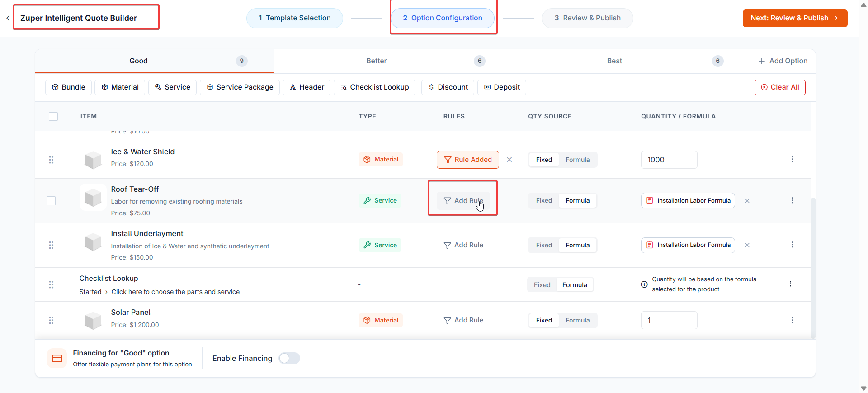Select Formula for Ice & Water Shield

tap(577, 160)
